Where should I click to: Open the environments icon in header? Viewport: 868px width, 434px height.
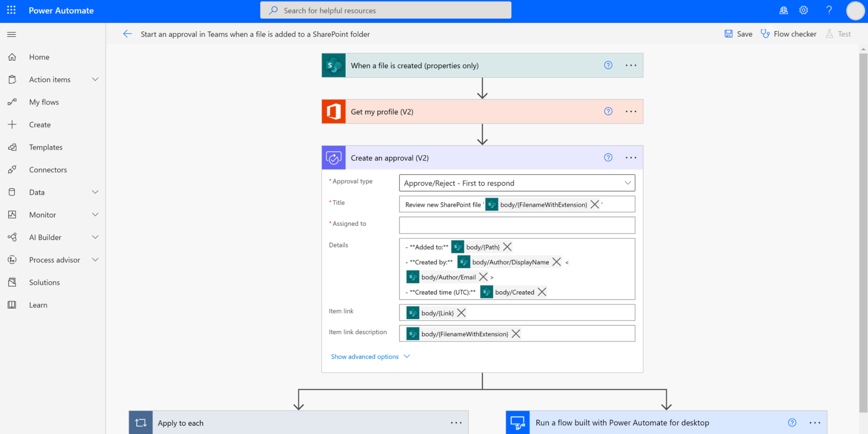[783, 10]
